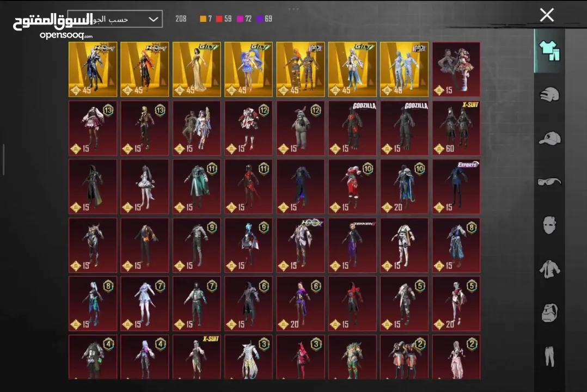Viewport: 587px width, 392px height.
Task: Select the white dress outfit without level badge
Action: coord(144,186)
